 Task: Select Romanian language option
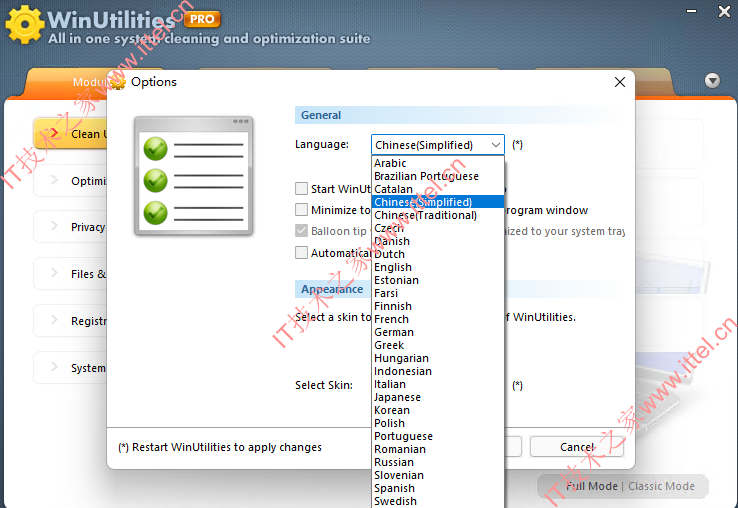(438, 450)
